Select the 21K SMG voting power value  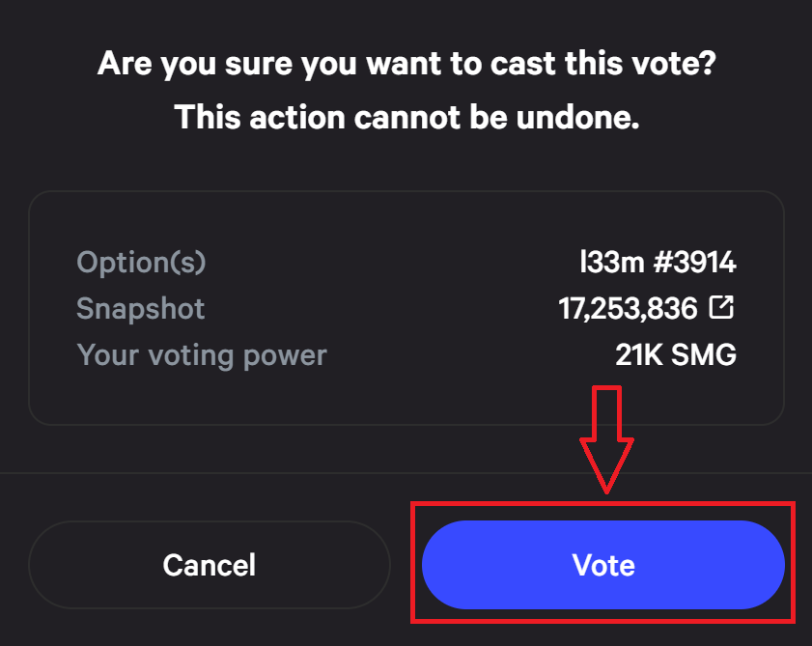(x=676, y=354)
